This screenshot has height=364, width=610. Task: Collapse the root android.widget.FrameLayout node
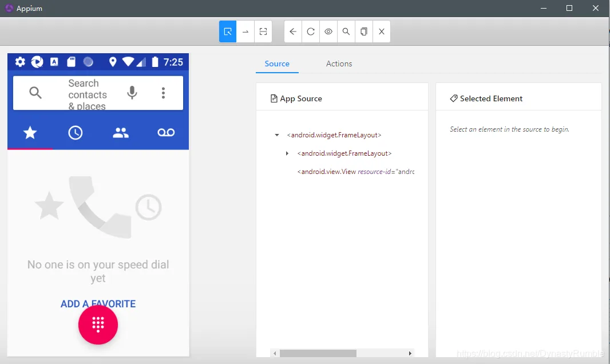[x=277, y=135]
